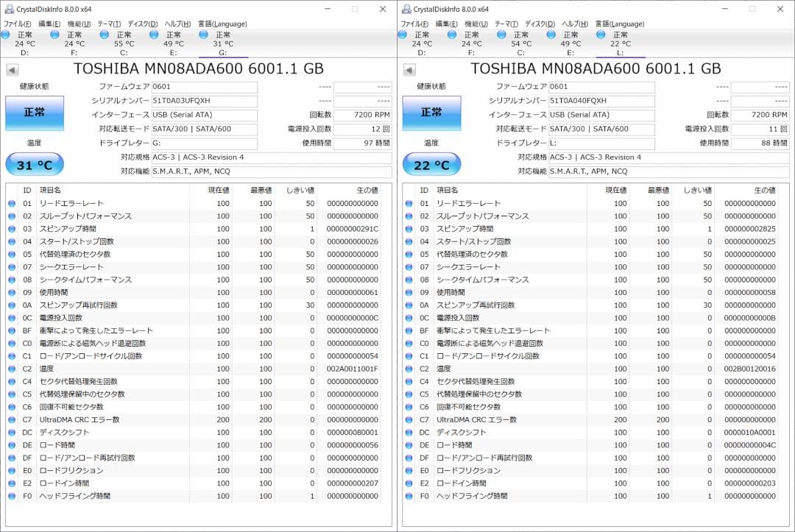Click status icon for BF row in right window
The width and height of the screenshot is (795, 532).
[409, 331]
